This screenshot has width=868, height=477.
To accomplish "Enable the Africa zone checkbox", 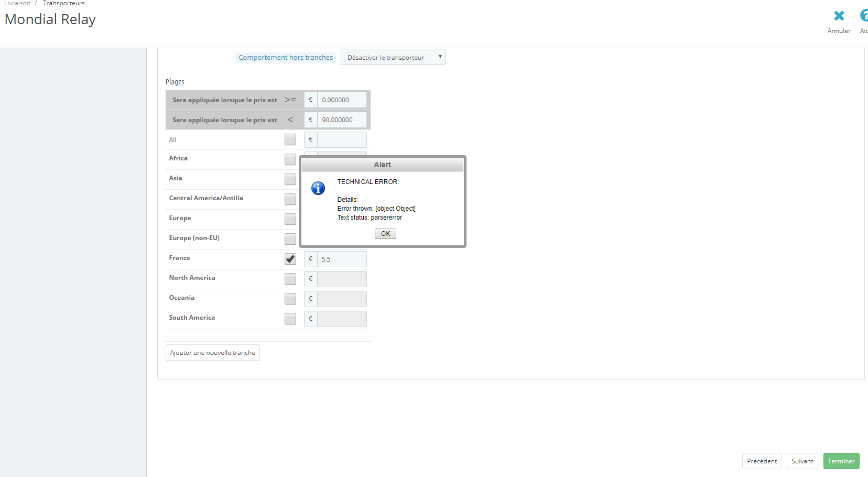I will click(x=290, y=159).
